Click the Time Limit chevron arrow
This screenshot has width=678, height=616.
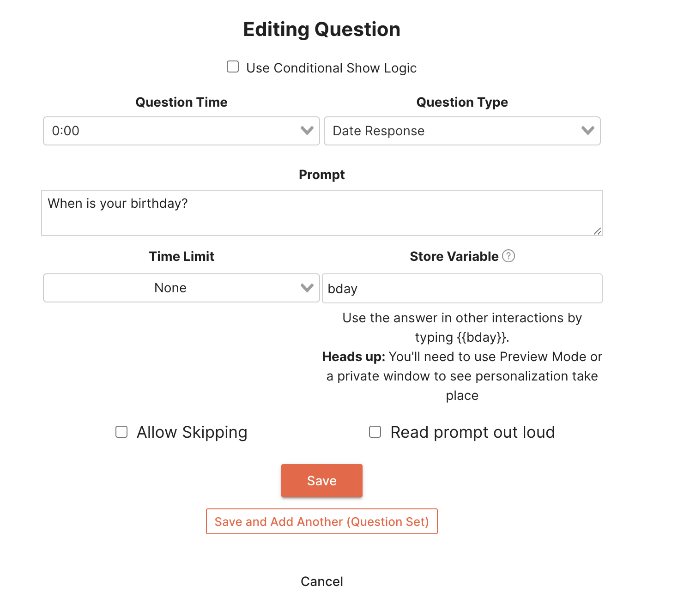coord(307,288)
